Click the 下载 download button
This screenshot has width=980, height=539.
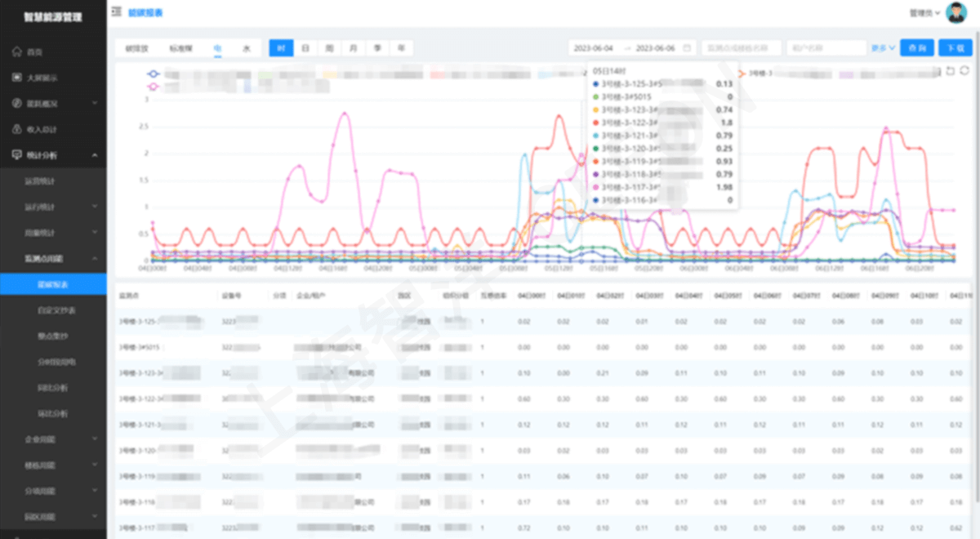955,48
